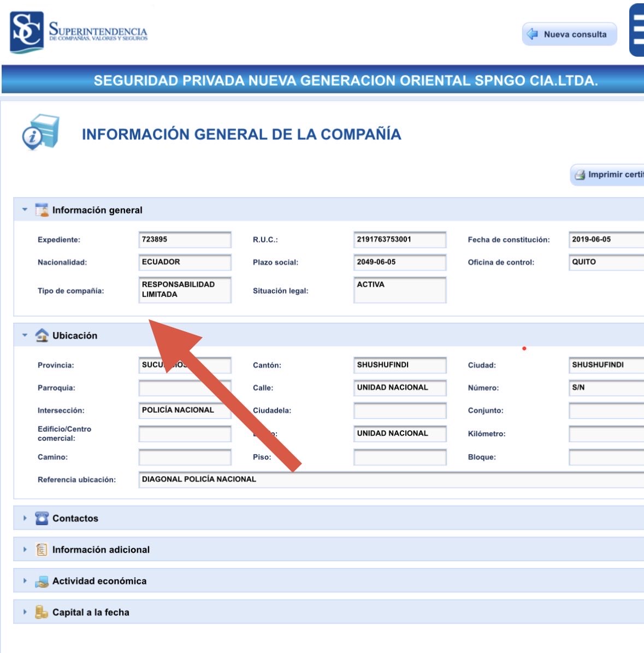Click the empty Kilómetro field

pyautogui.click(x=606, y=434)
